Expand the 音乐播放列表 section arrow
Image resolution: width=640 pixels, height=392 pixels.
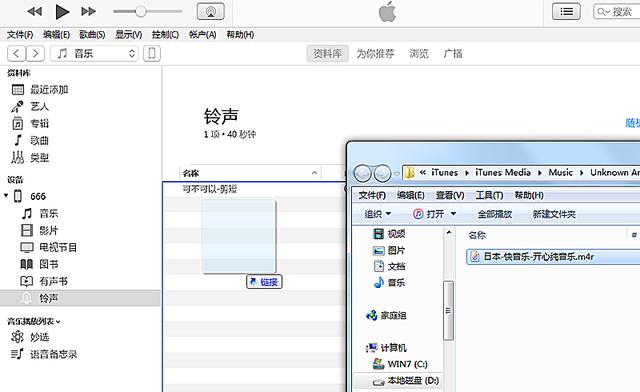click(58, 322)
